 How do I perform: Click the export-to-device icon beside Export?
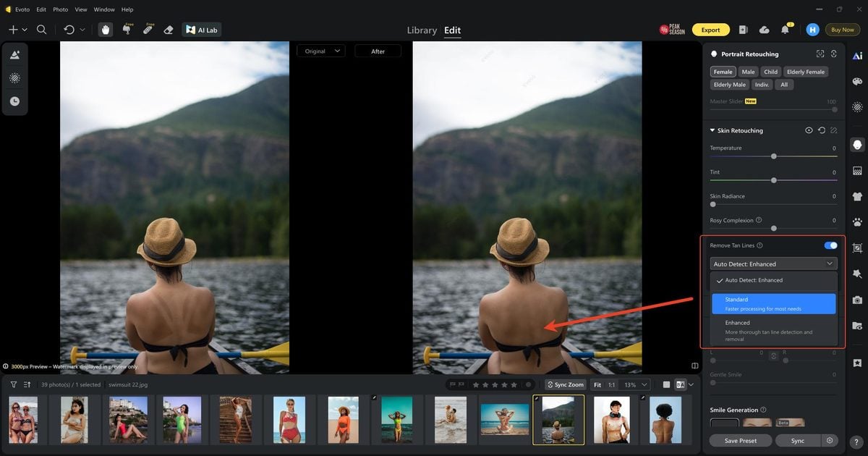(x=743, y=30)
